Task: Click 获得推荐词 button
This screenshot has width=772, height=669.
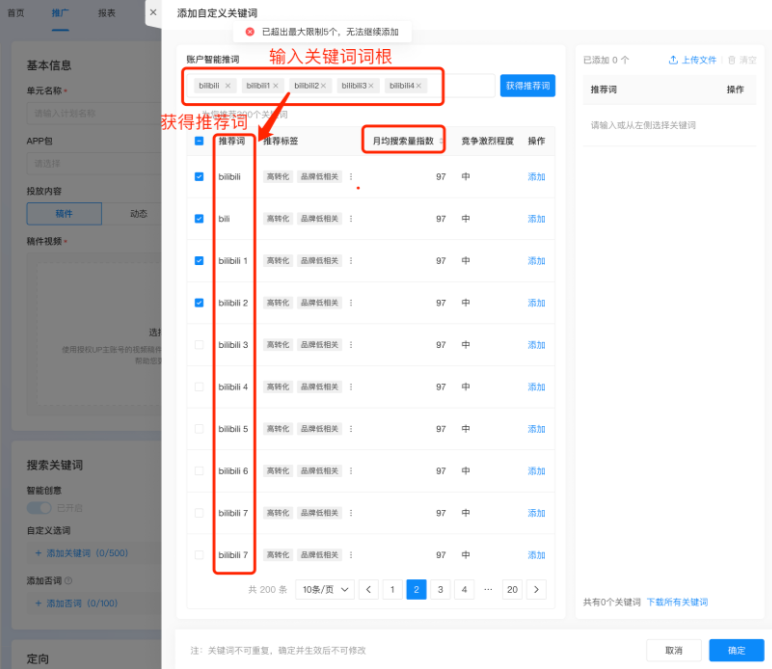Action: 527,86
